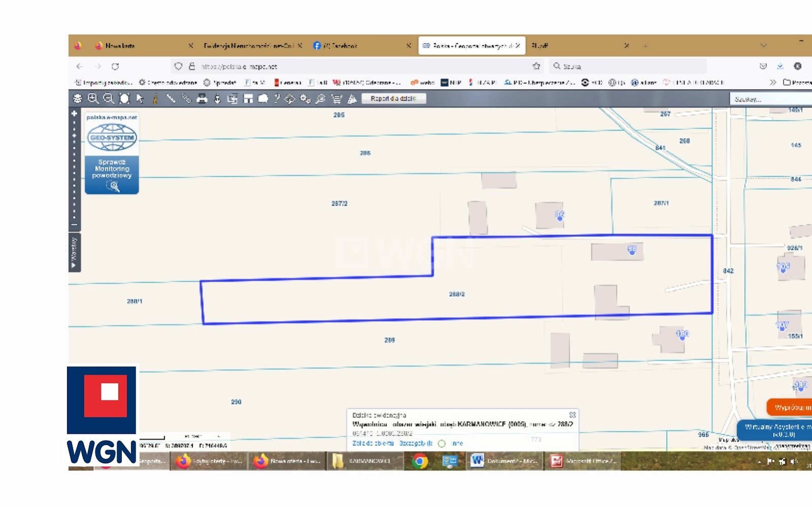Click the zoom out magnifier tool

109,98
